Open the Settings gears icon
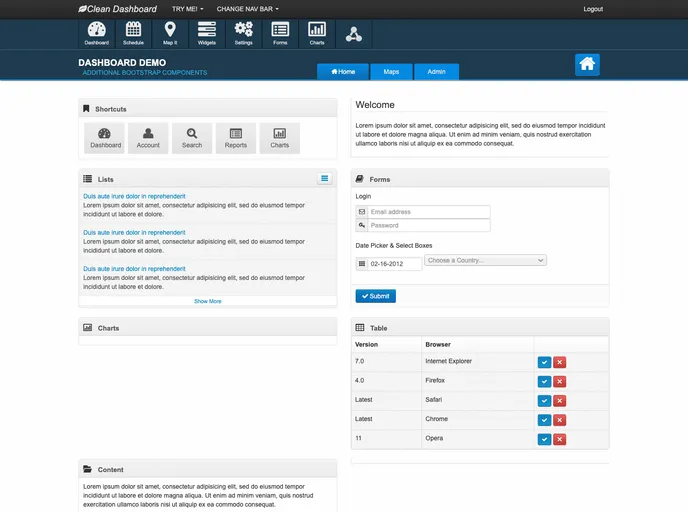The image size is (688, 512). point(244,34)
